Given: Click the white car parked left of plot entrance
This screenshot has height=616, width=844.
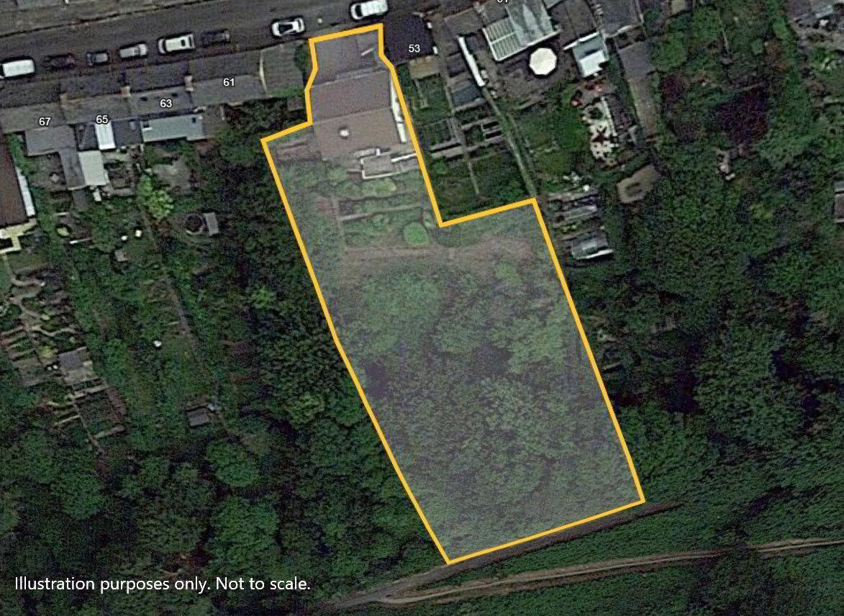Looking at the screenshot, I should point(287,27).
